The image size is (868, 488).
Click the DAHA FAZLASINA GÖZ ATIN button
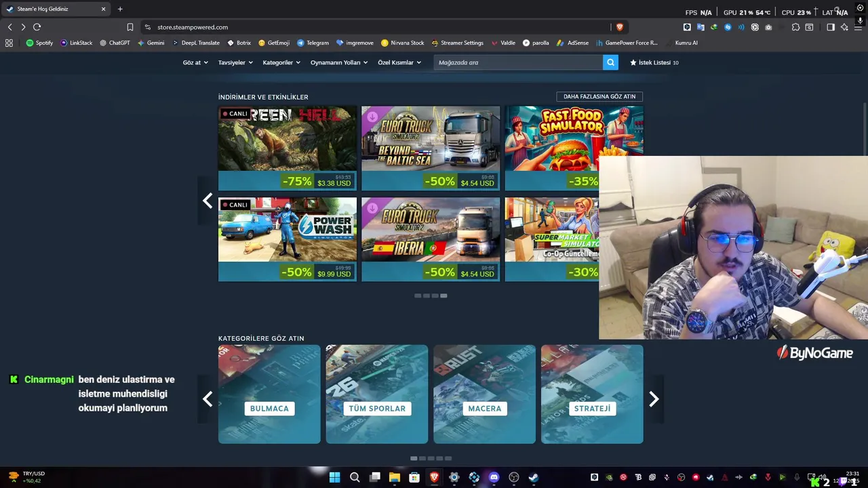tap(599, 97)
